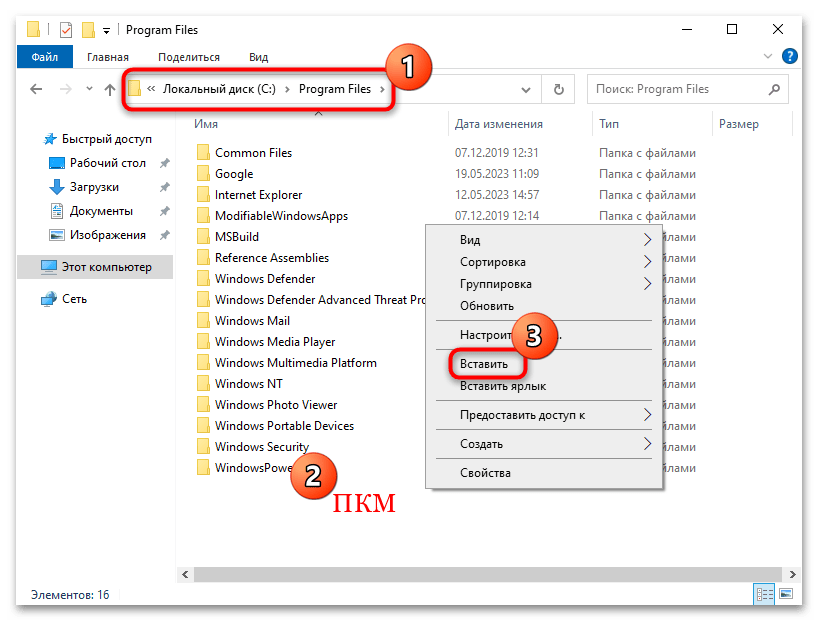This screenshot has width=818, height=621.
Task: Switch to details view icon in status bar
Action: click(x=764, y=594)
